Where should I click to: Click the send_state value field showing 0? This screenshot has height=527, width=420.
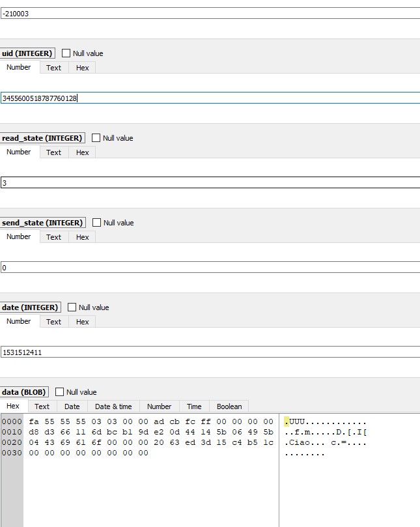210,268
